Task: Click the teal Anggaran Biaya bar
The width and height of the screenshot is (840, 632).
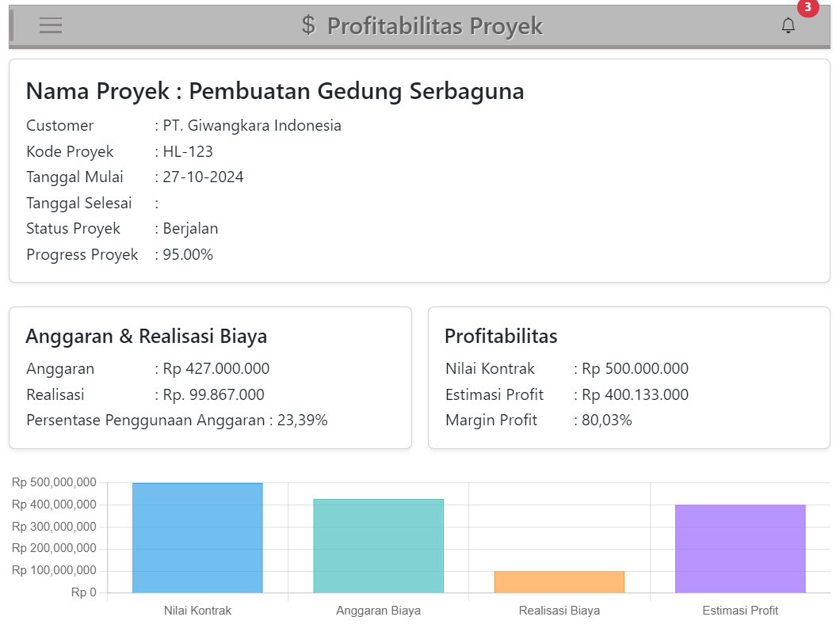Action: [x=378, y=546]
